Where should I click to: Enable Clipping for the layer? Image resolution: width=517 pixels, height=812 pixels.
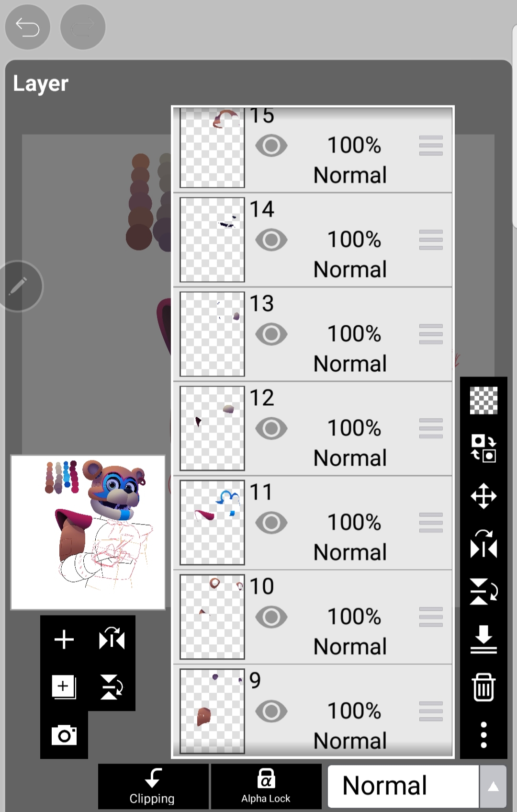pos(153,787)
